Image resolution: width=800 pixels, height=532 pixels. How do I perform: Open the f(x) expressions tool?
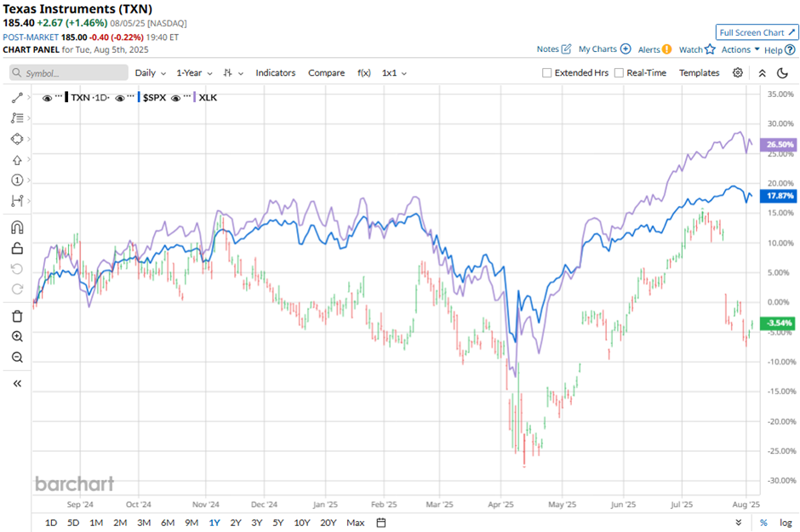(x=363, y=73)
